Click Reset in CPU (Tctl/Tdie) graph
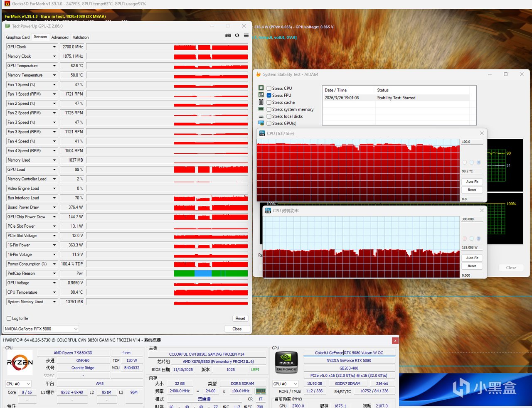This screenshot has height=408, width=532. pos(472,189)
